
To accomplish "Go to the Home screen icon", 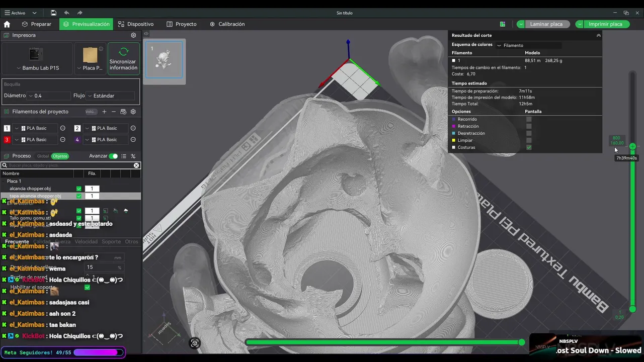I will coord(7,24).
